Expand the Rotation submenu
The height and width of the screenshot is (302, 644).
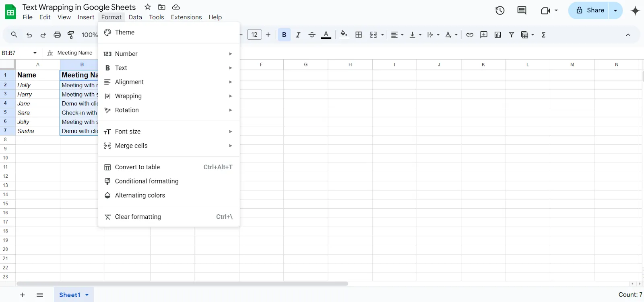(169, 110)
